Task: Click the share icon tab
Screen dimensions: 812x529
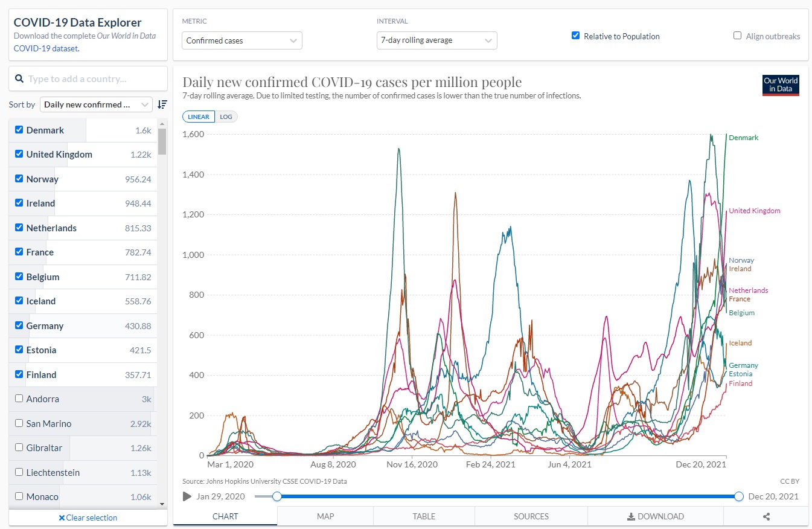Action: point(766,516)
